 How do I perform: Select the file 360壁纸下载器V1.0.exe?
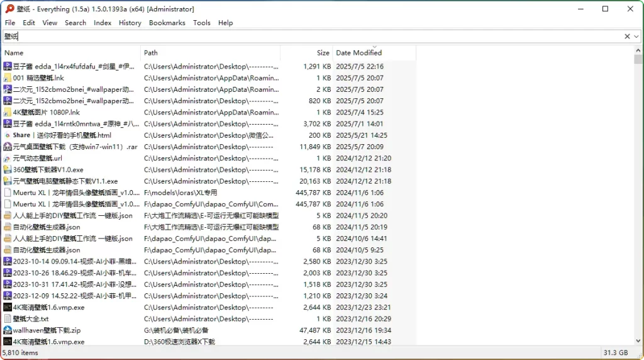[48, 169]
